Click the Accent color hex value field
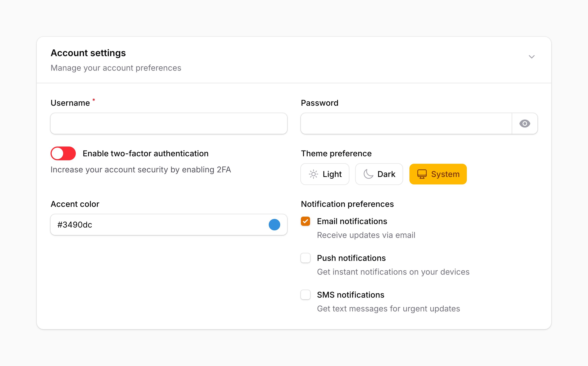The height and width of the screenshot is (366, 588). [145, 225]
